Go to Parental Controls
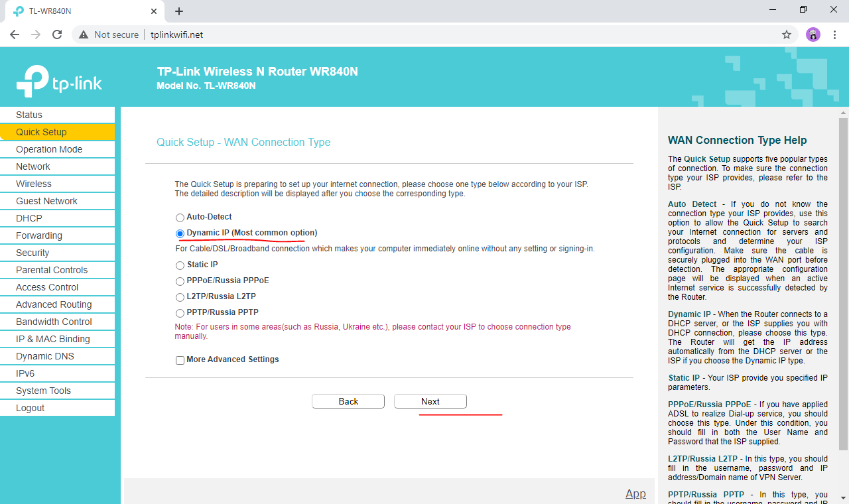849x504 pixels. click(57, 270)
